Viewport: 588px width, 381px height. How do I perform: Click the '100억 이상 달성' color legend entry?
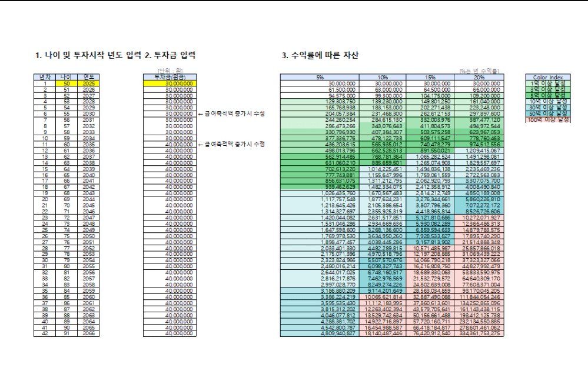click(x=548, y=119)
